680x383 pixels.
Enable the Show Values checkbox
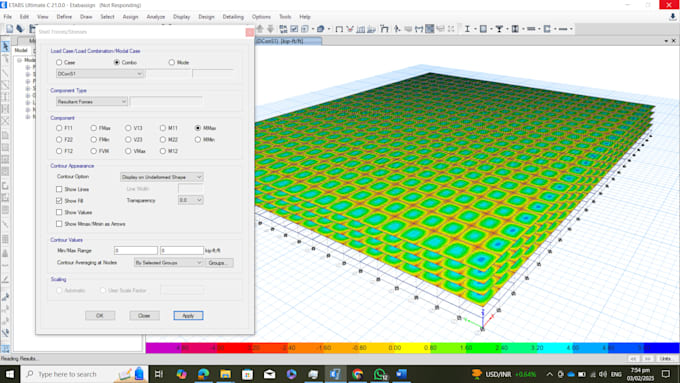coord(59,212)
